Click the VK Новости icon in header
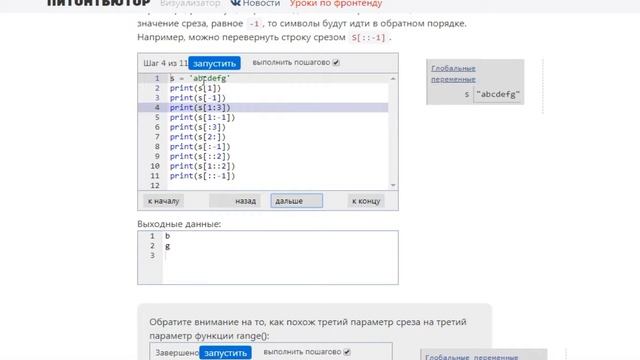640x360 pixels. [236, 3]
